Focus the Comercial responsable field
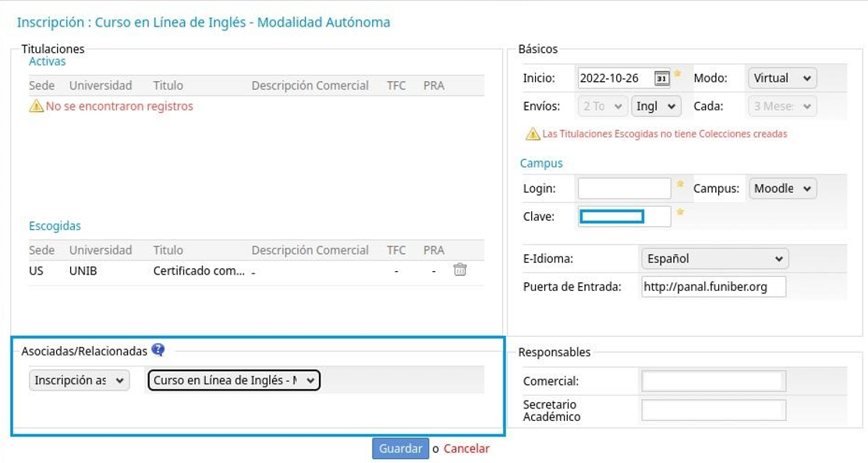The width and height of the screenshot is (868, 463). coord(713,381)
